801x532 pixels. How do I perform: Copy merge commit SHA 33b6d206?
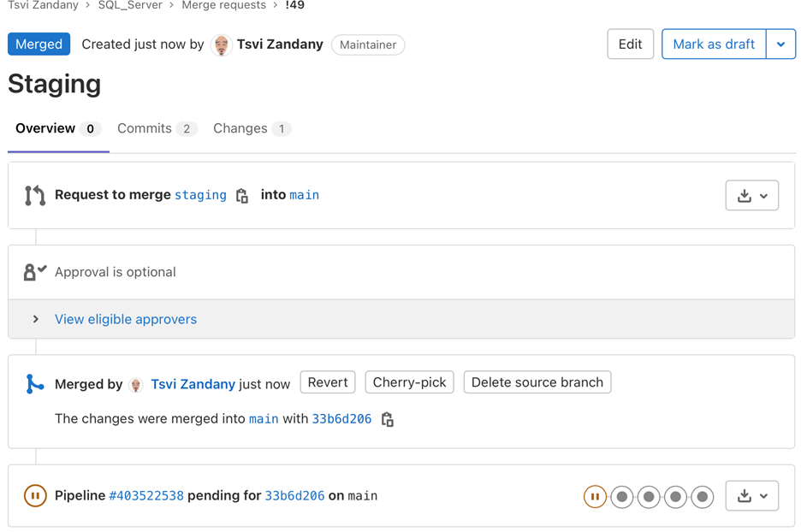point(388,419)
